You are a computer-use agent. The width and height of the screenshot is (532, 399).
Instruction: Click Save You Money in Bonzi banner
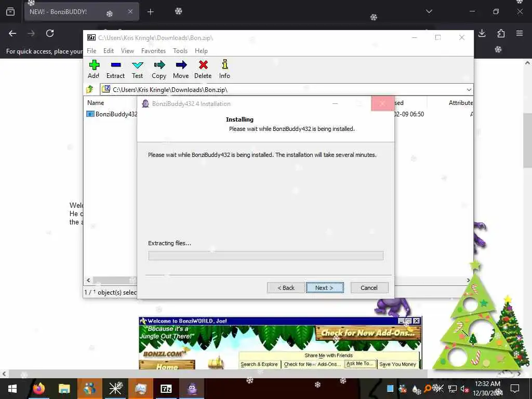click(x=397, y=364)
